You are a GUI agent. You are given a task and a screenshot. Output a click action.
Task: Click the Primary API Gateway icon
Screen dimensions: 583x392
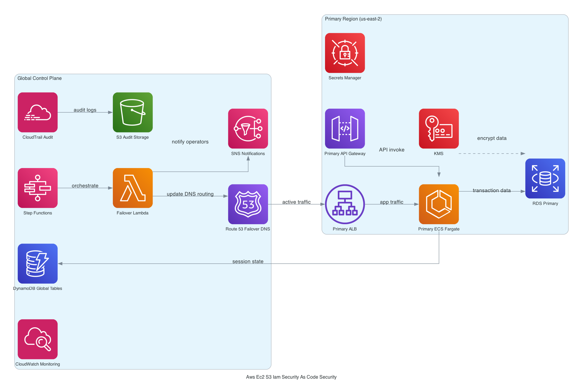pyautogui.click(x=345, y=129)
